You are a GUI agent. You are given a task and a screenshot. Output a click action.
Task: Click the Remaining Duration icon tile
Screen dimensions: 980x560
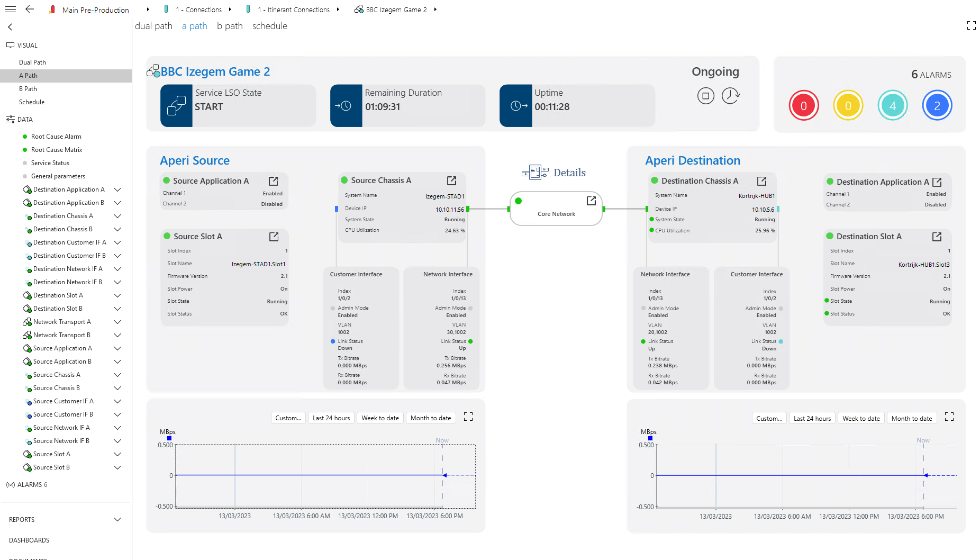(346, 106)
